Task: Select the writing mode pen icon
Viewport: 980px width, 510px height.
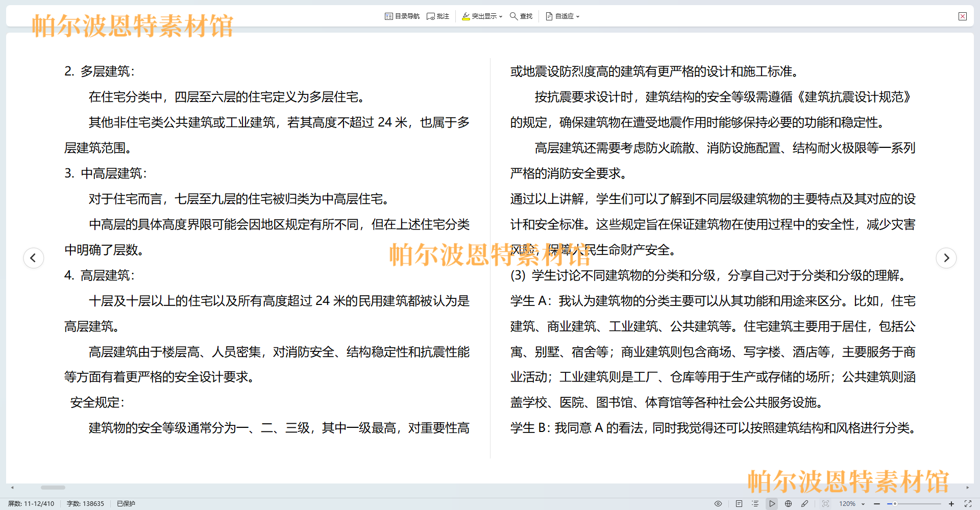Action: [x=804, y=503]
